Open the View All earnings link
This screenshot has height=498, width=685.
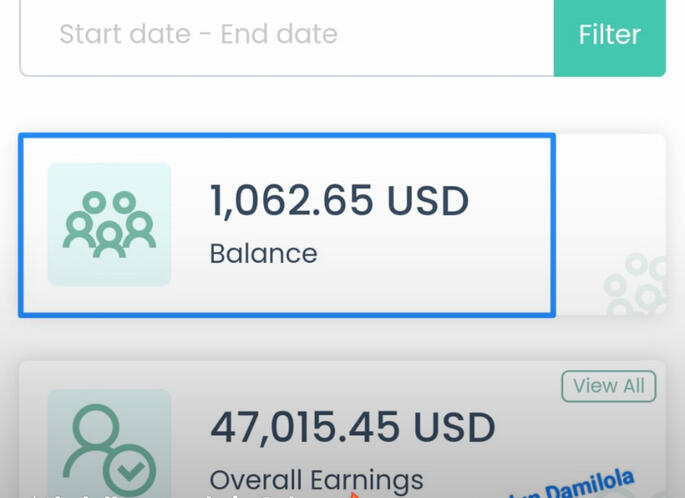(609, 386)
